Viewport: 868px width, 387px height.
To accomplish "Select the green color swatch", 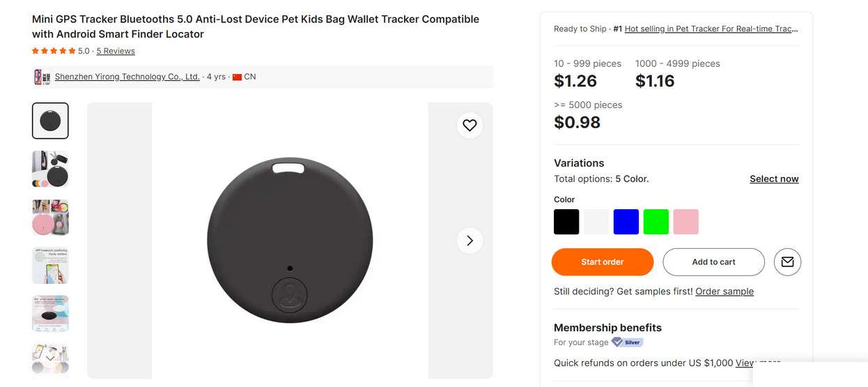I will click(656, 222).
